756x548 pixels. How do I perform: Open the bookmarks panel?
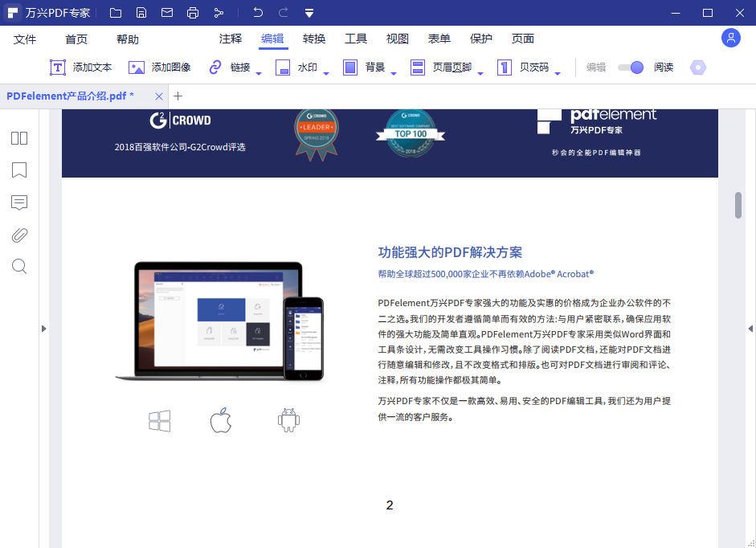coord(18,170)
